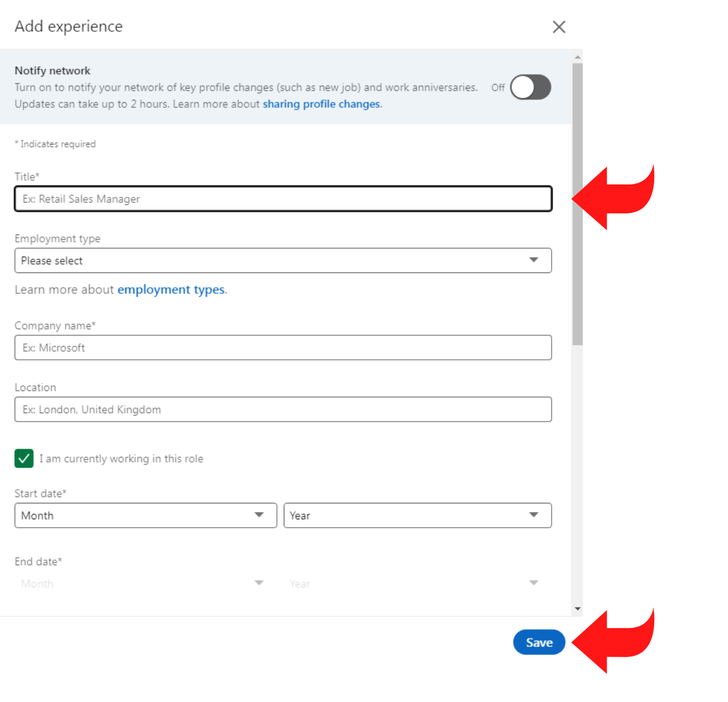Click the End date Month chevron
Viewport: 728px width, 702px height.
[259, 583]
